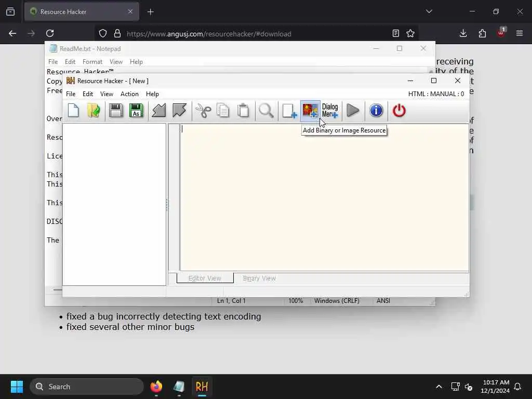The width and height of the screenshot is (532, 399).
Task: Click the Windows (CRLF) status bar entry
Action: 337,301
